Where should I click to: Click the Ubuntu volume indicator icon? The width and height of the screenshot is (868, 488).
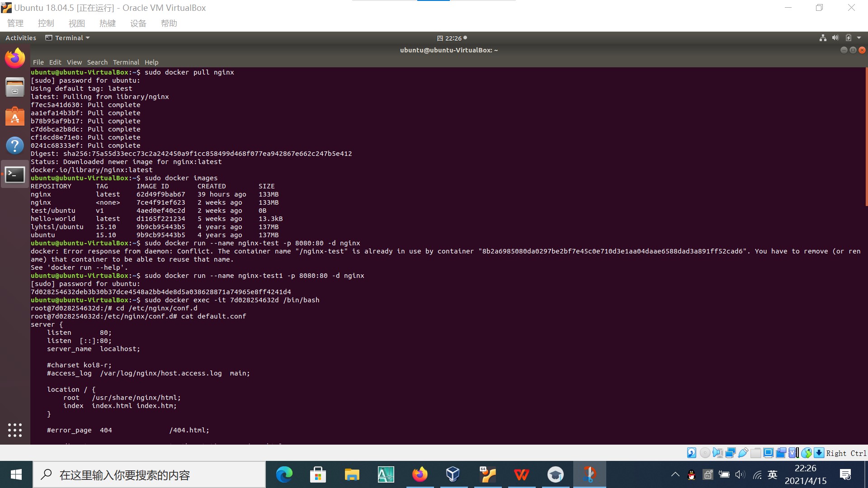point(835,38)
